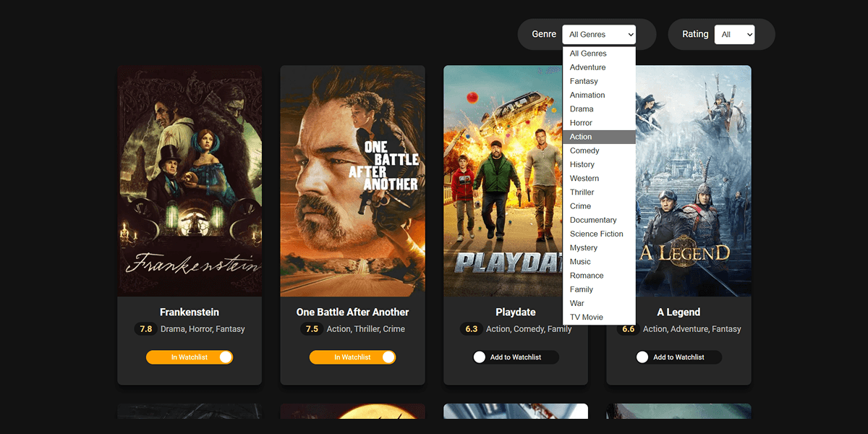The height and width of the screenshot is (434, 868).
Task: Add Playdate to watchlist
Action: tap(515, 357)
